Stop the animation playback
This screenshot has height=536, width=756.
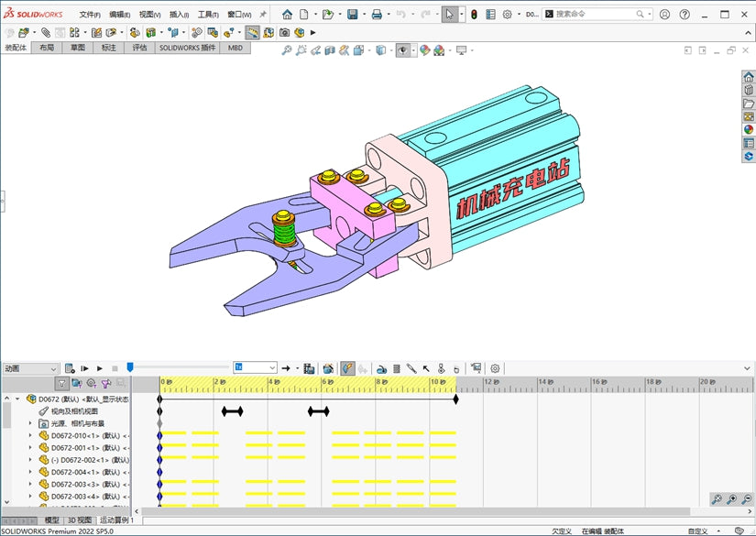pos(115,368)
